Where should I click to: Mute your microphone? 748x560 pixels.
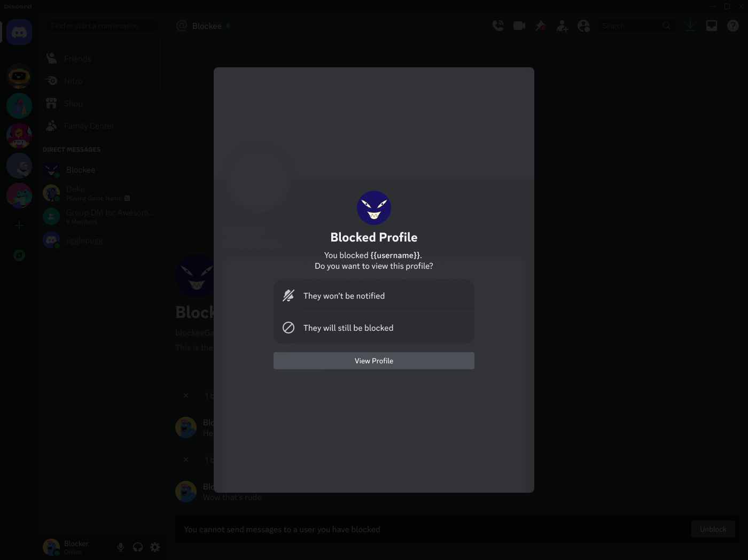coord(121,547)
